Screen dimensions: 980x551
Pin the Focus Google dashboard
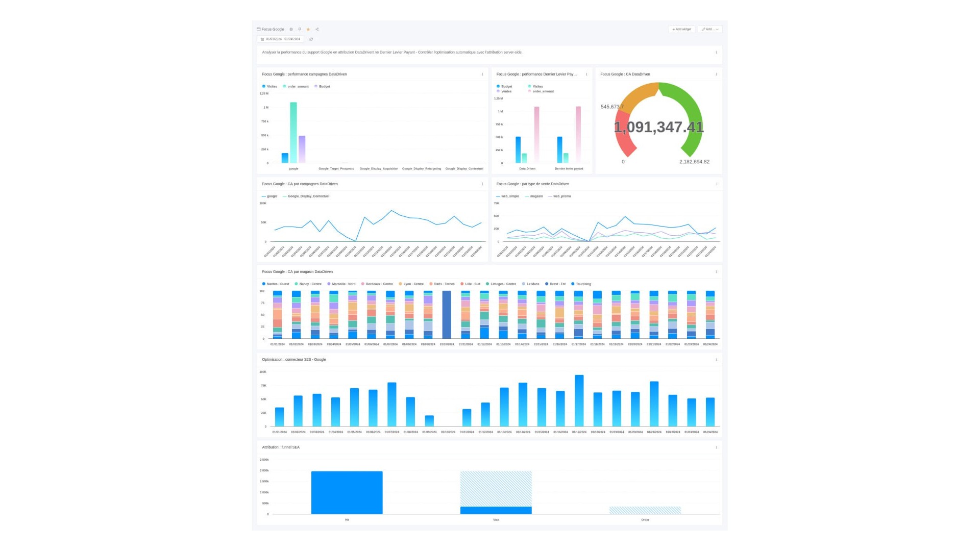(300, 29)
